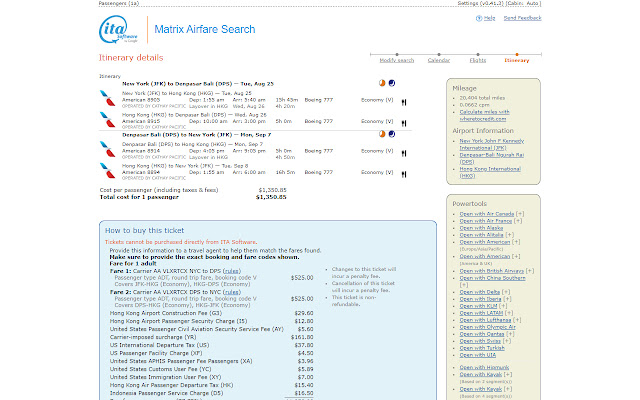Click the orange overnight icon for the JFK to DPS trip

[382, 83]
